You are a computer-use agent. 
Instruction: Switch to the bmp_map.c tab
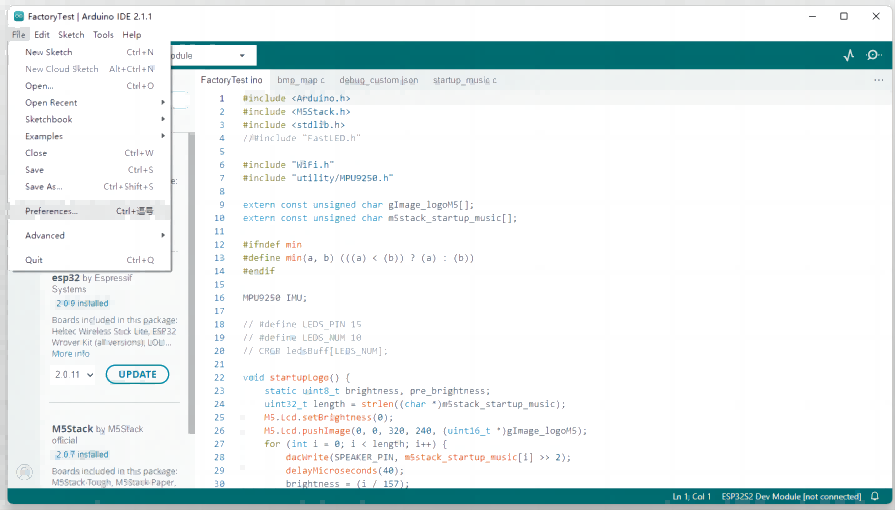300,80
